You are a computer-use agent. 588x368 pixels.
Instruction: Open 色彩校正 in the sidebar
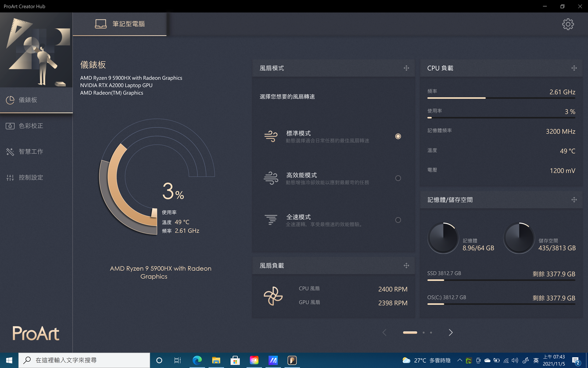pos(31,126)
